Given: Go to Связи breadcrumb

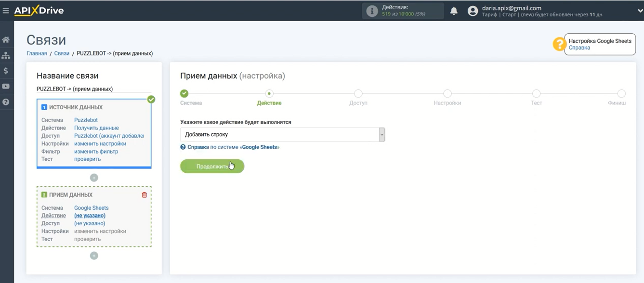Looking at the screenshot, I should click(62, 53).
